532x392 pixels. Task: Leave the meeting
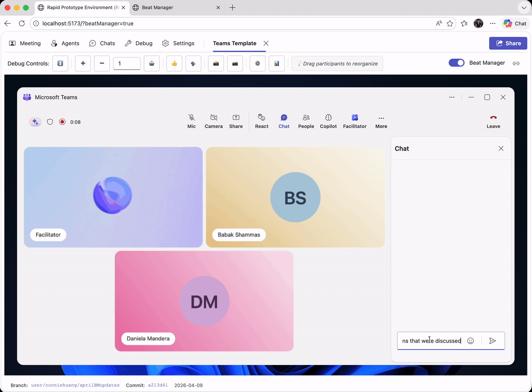(493, 121)
